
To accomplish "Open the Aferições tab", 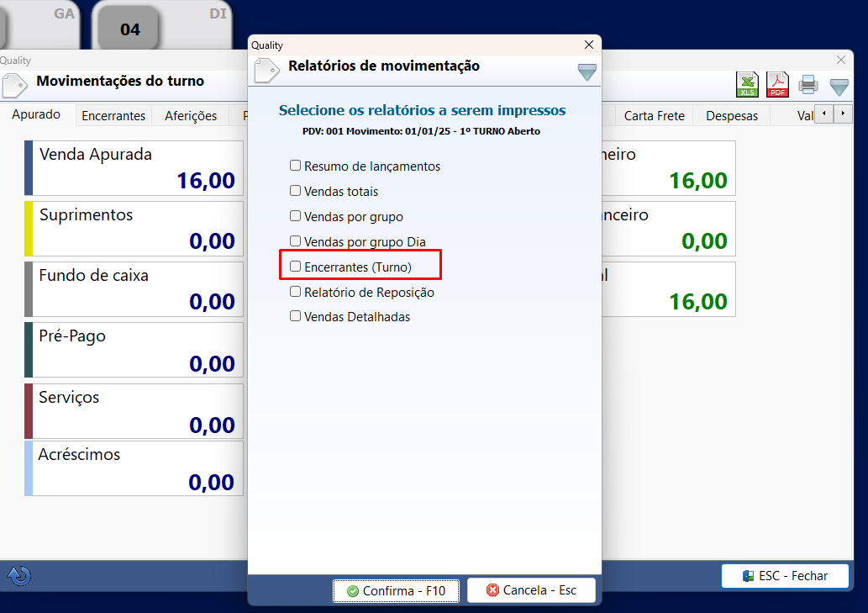I will coord(191,116).
